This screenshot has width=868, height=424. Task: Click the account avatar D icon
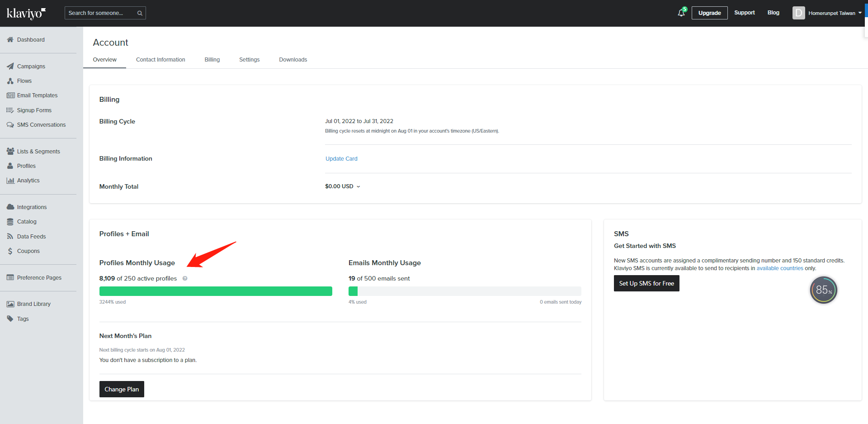pos(798,13)
